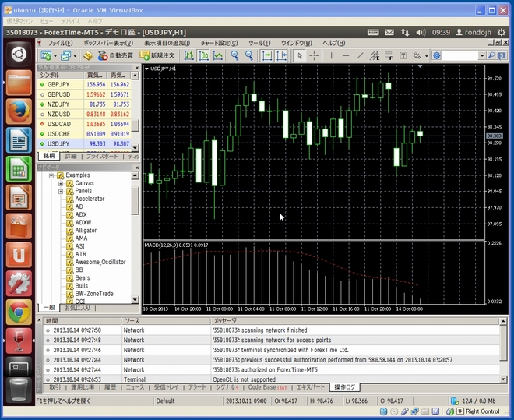Viewport: 514px width, 420px height.
Task: Enable auto trading (自動売買) button
Action: pyautogui.click(x=115, y=56)
